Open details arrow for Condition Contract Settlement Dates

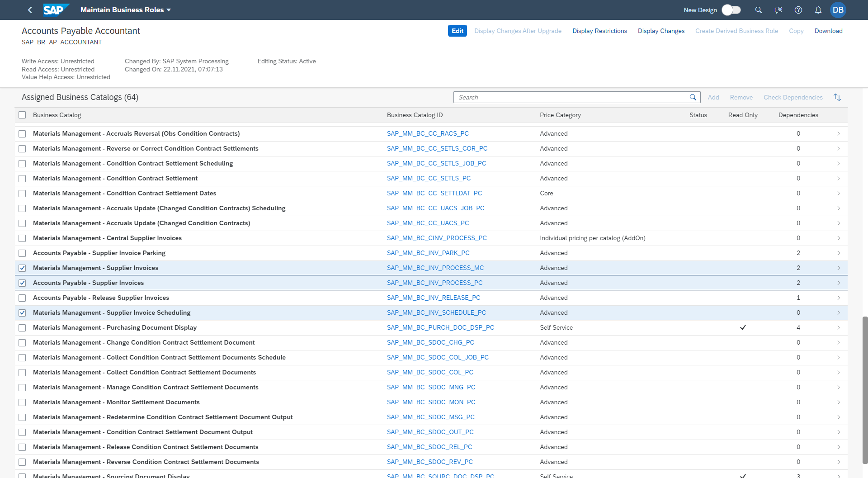coord(838,193)
